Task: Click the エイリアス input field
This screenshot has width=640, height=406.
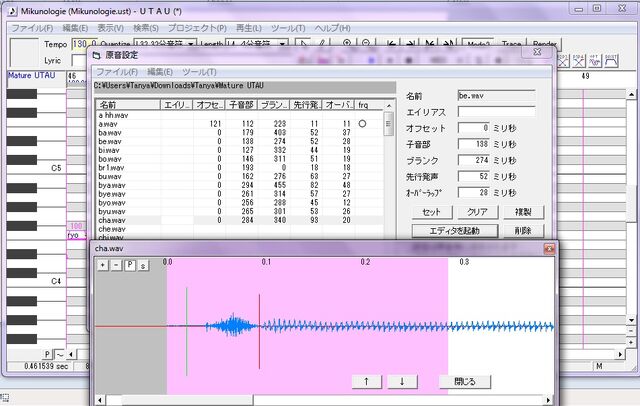Action: [496, 112]
